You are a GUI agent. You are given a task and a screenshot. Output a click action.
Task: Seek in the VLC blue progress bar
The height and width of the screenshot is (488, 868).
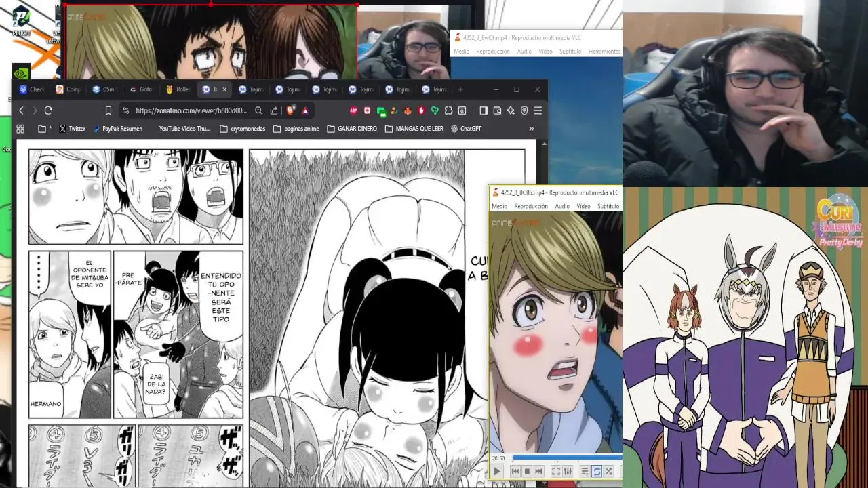coord(566,458)
